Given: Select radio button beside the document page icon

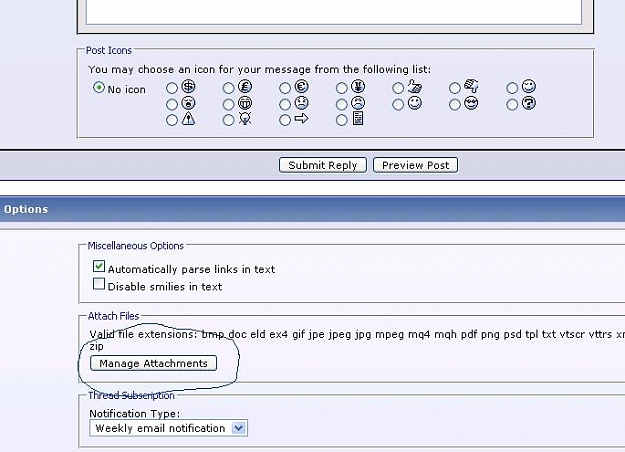Looking at the screenshot, I should 342,120.
